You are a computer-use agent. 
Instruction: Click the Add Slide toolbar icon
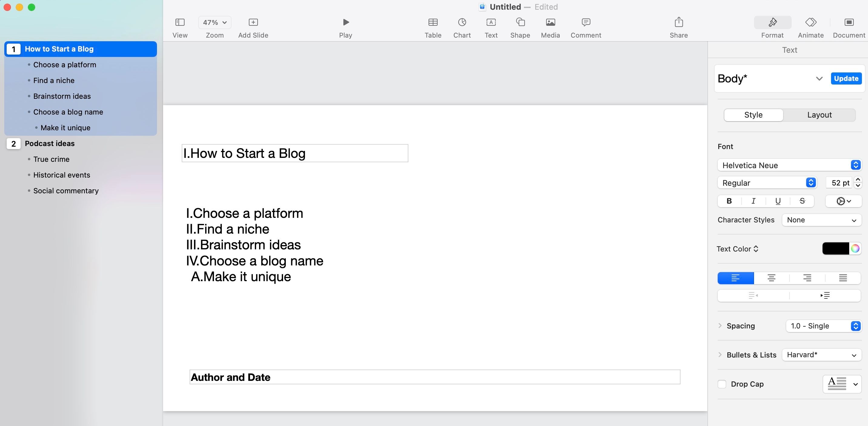click(x=253, y=22)
